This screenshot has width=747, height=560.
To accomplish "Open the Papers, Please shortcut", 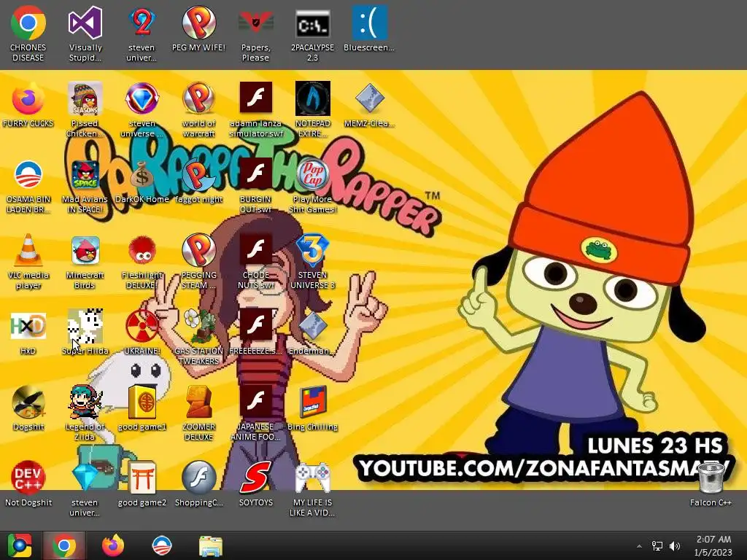I will point(256,23).
